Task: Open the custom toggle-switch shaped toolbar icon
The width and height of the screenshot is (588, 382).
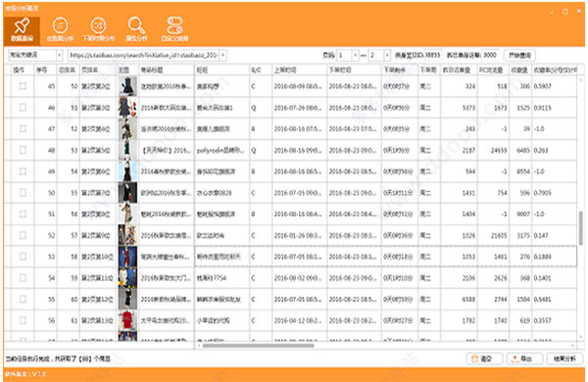Action: point(174,29)
